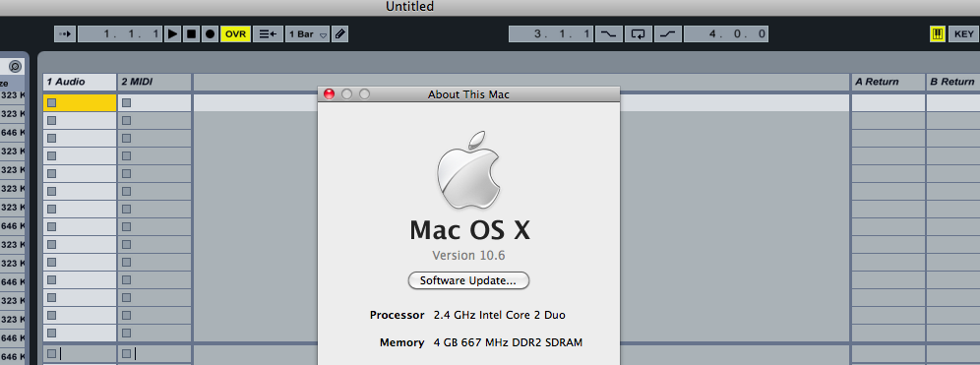Screen dimensions: 980x365
Task: Click the memory value 4 GB 667 MHz DDR2 SDRAM
Action: click(508, 342)
